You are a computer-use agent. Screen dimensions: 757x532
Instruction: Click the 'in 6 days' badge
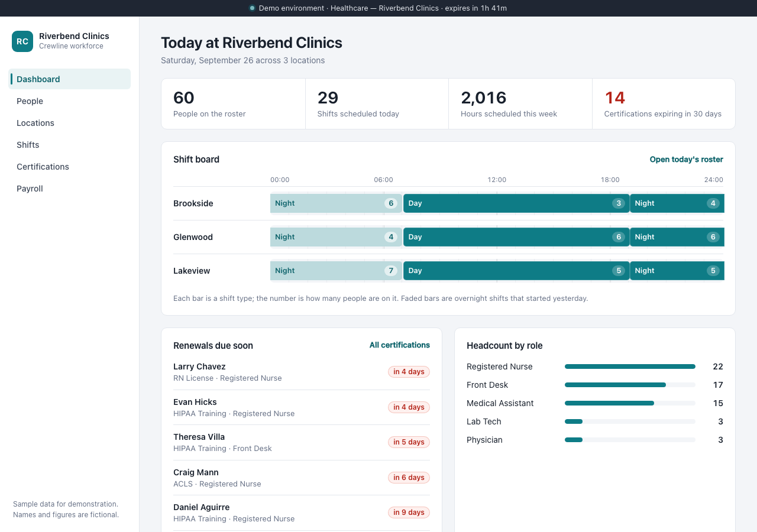[x=409, y=478]
